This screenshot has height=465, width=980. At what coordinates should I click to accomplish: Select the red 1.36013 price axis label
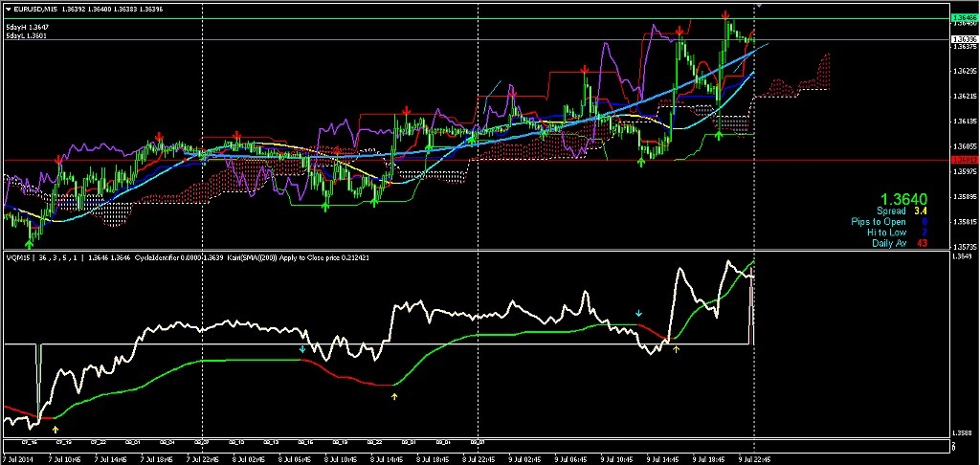pyautogui.click(x=964, y=160)
